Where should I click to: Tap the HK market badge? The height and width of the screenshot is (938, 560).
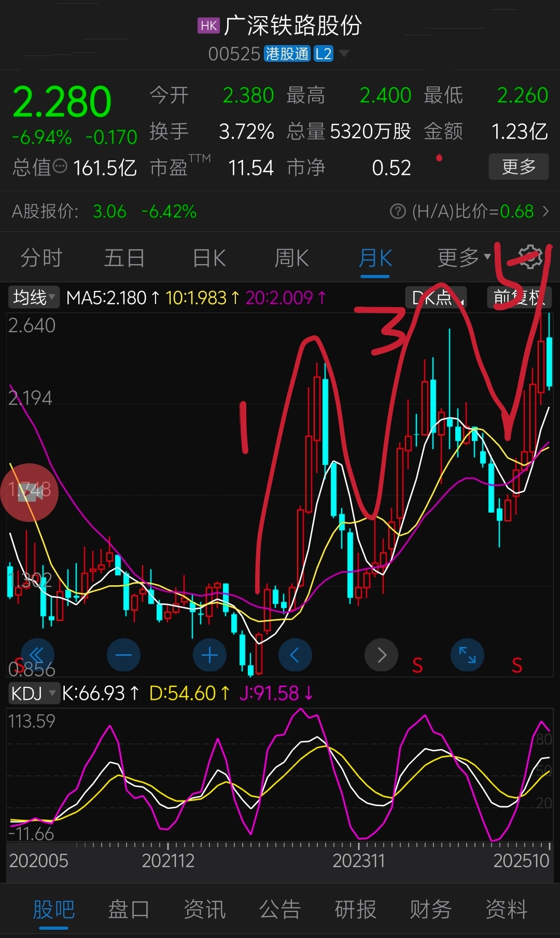(209, 26)
